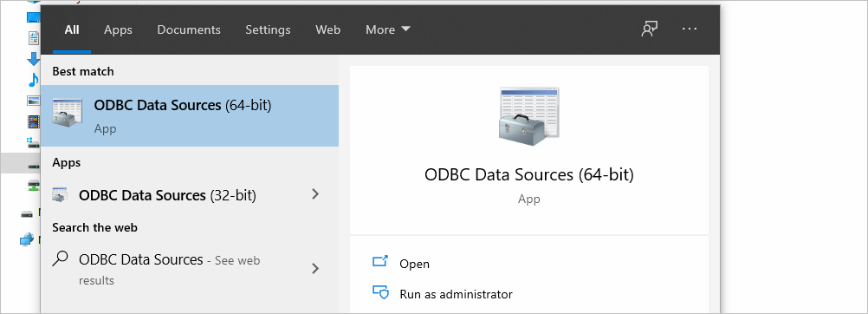The image size is (868, 314).
Task: Click the ODBC Data Sources (64-bit) preview title
Action: pos(529,174)
